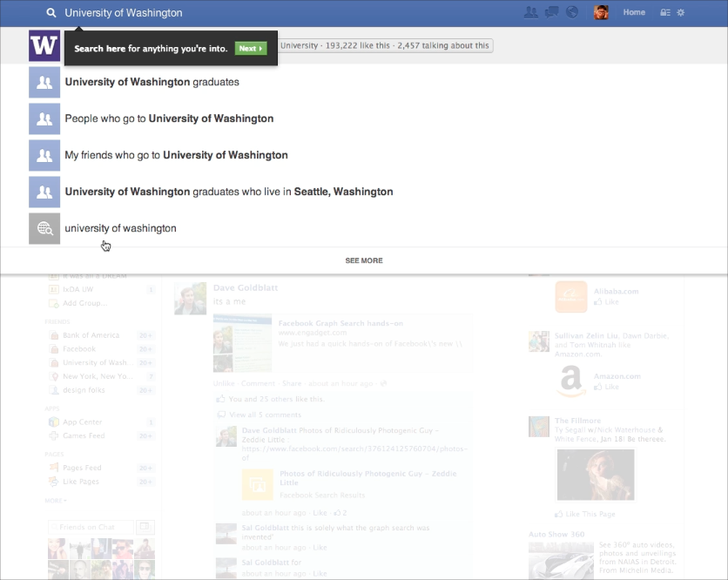This screenshot has height=580, width=728.
Task: Select graduates who live in Seattle suggestion
Action: click(363, 192)
